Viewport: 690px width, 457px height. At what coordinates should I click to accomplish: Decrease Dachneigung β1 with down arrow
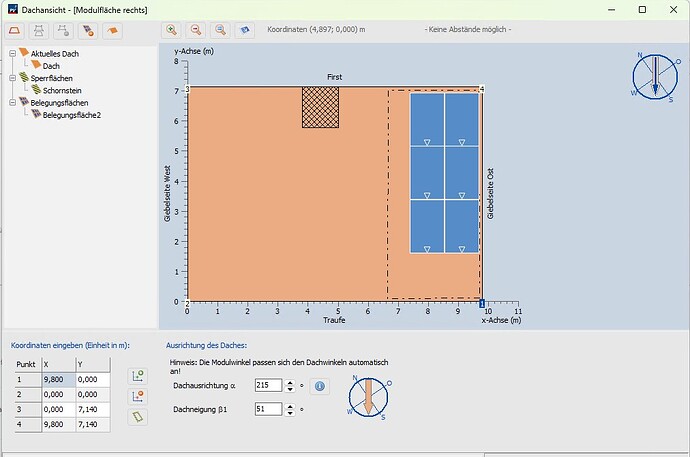[x=290, y=413]
